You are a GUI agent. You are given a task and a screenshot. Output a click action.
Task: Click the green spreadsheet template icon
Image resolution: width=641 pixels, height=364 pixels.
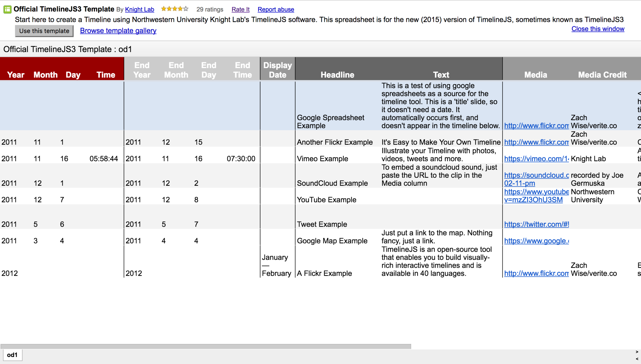7,9
